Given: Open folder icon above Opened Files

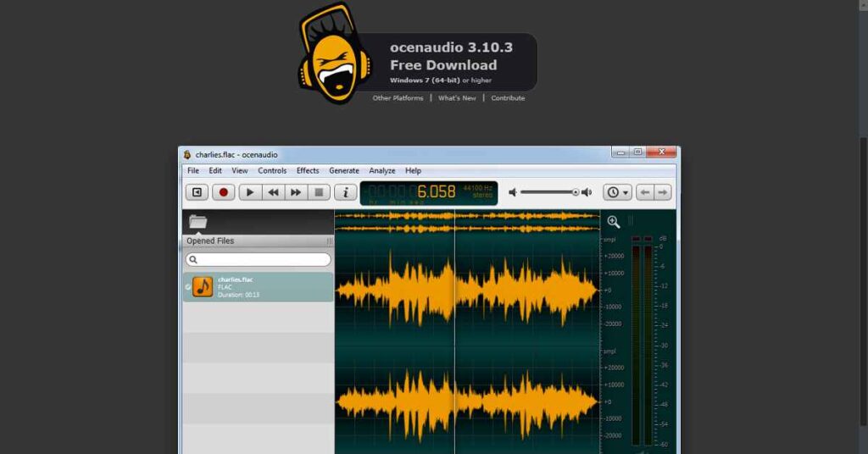Looking at the screenshot, I should tap(198, 222).
